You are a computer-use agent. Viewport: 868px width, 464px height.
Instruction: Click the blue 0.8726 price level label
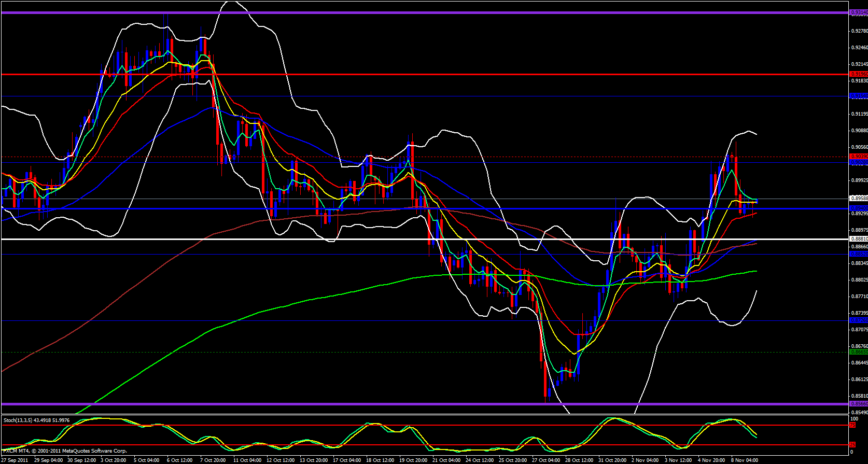point(859,320)
